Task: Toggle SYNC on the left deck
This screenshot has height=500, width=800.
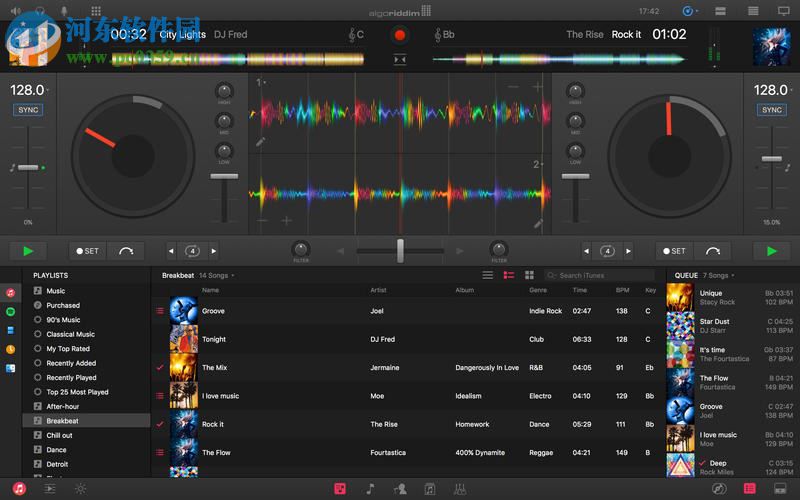Action: [28, 110]
